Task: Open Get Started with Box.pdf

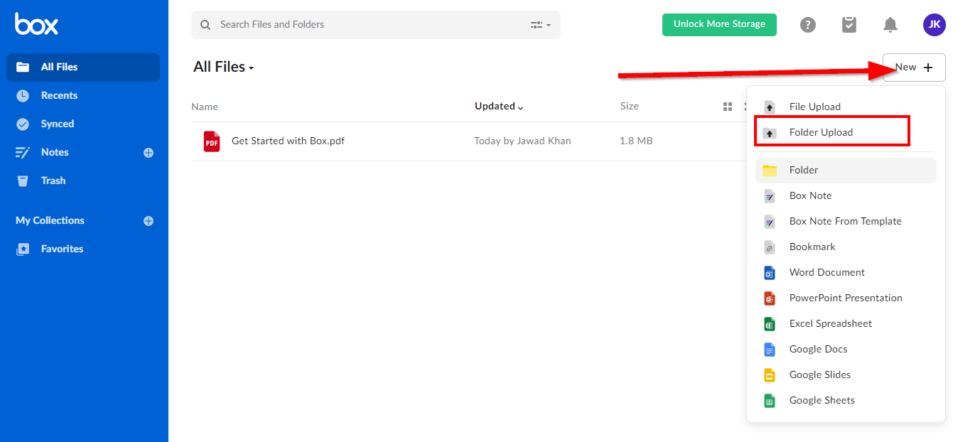Action: tap(288, 141)
